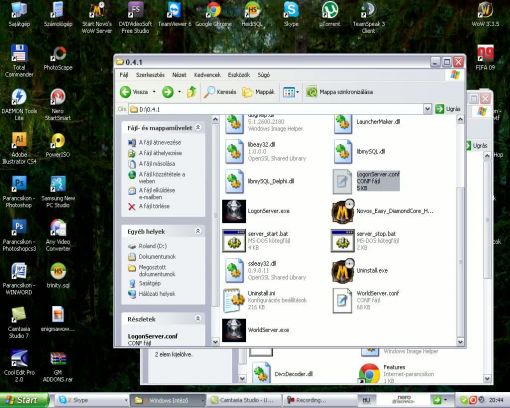The height and width of the screenshot is (408, 510).
Task: Select the WorldServer.exe file icon
Action: tap(234, 330)
